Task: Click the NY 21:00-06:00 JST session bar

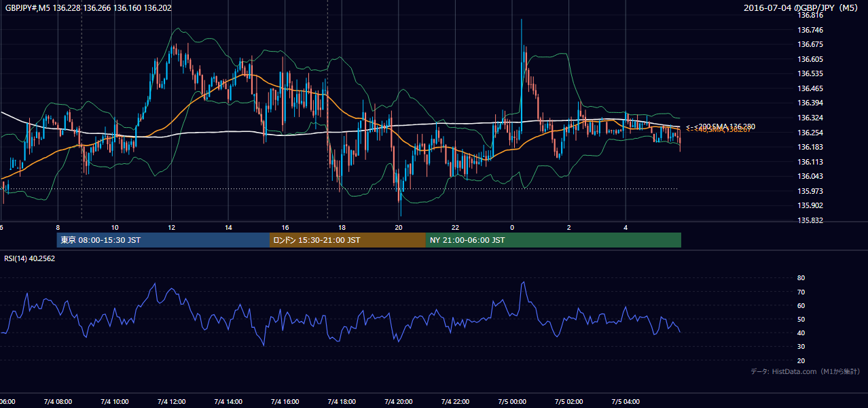Action: 554,240
